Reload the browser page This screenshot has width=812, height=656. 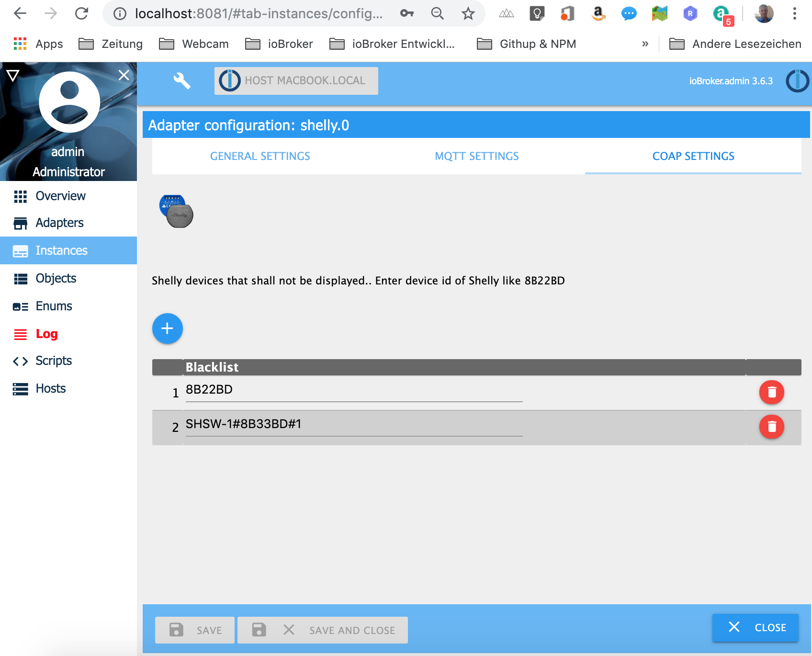82,13
